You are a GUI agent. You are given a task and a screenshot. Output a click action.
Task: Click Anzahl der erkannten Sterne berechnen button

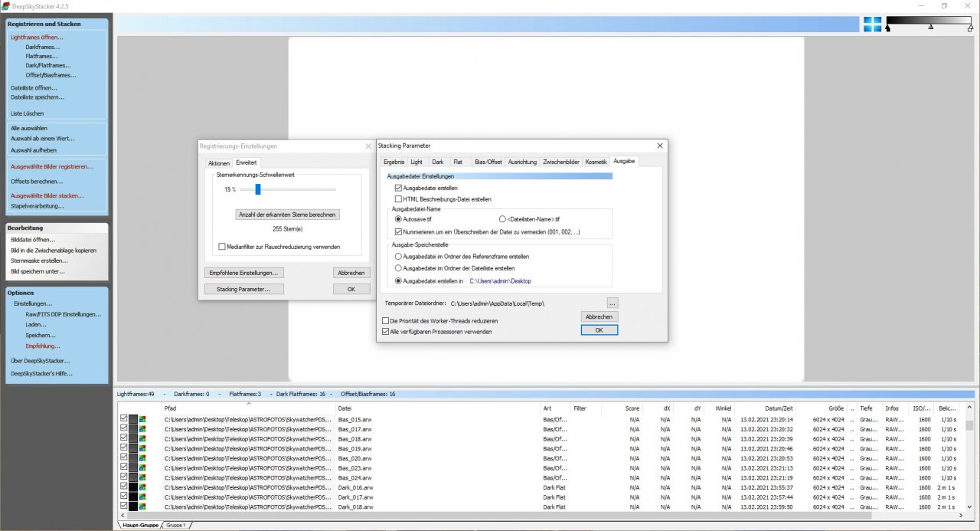[287, 215]
